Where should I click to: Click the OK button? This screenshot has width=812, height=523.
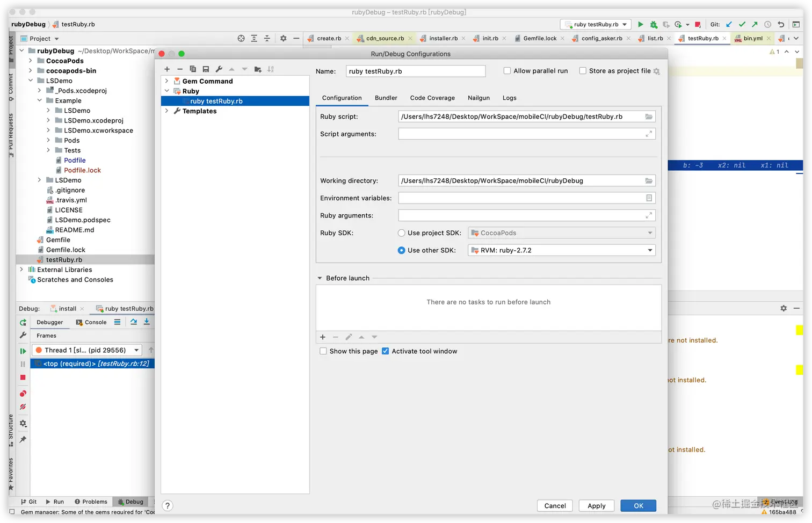coord(638,506)
